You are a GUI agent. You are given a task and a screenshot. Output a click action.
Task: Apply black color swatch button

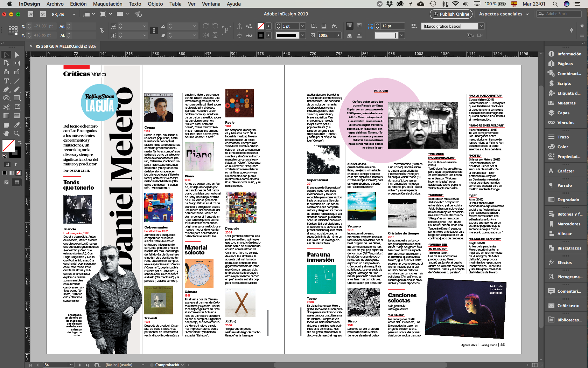5,173
